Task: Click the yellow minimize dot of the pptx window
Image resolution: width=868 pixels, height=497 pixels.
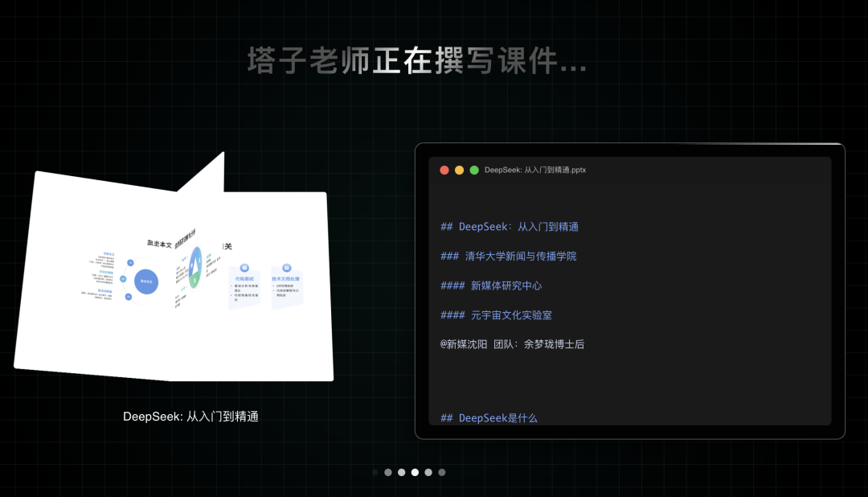Action: point(459,170)
